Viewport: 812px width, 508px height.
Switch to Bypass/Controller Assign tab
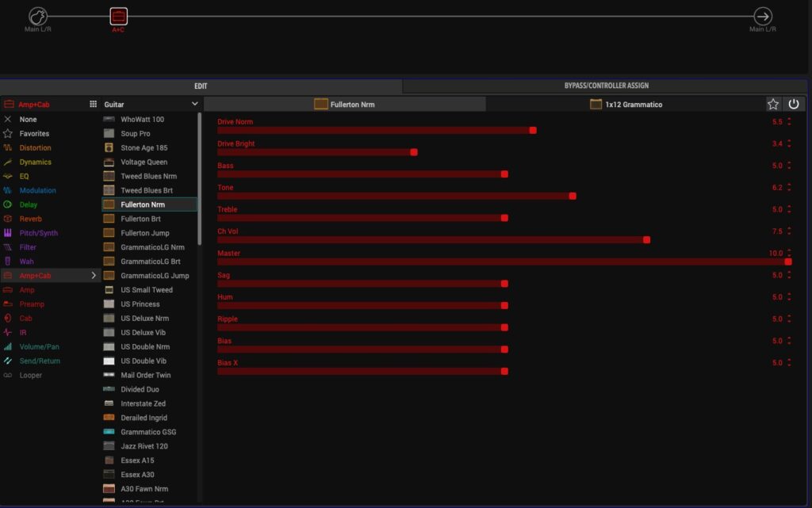point(607,86)
